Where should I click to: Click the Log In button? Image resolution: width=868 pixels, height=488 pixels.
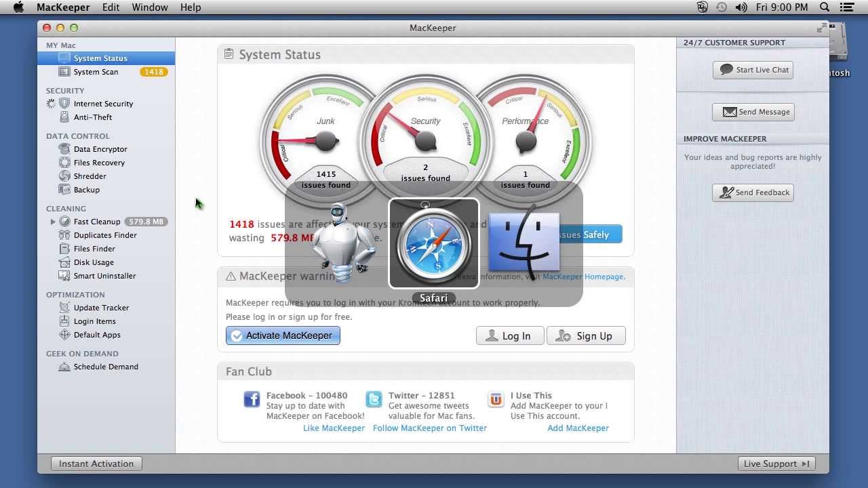(510, 335)
